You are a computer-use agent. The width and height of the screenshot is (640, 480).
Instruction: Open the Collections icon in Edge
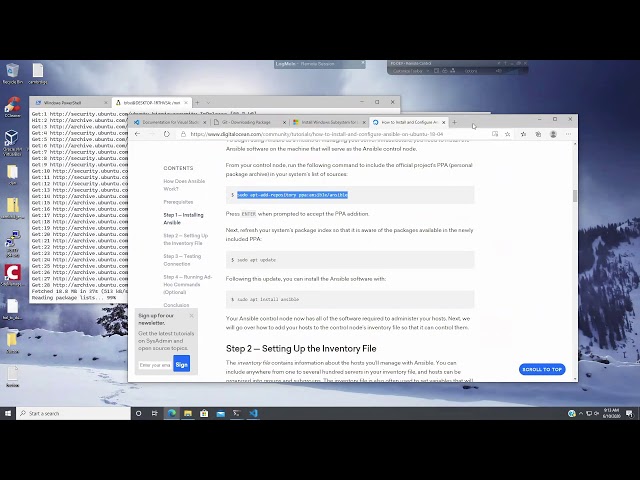click(538, 134)
